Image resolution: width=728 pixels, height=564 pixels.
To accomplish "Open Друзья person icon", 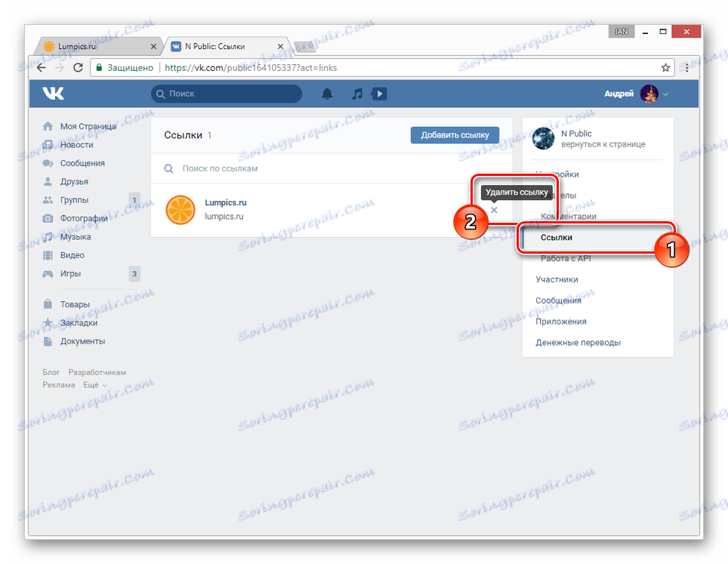I will (48, 181).
